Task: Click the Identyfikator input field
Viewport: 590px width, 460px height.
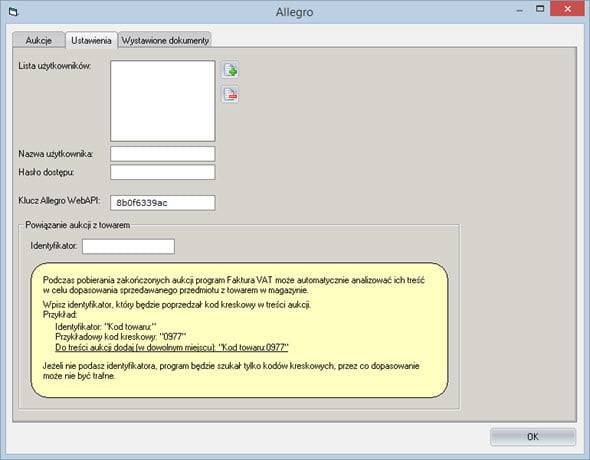Action: pos(128,246)
